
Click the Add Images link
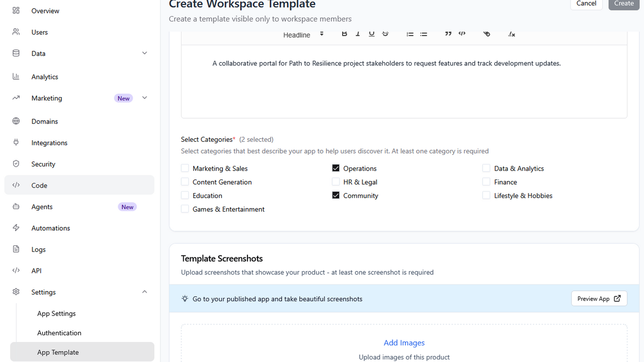(404, 343)
